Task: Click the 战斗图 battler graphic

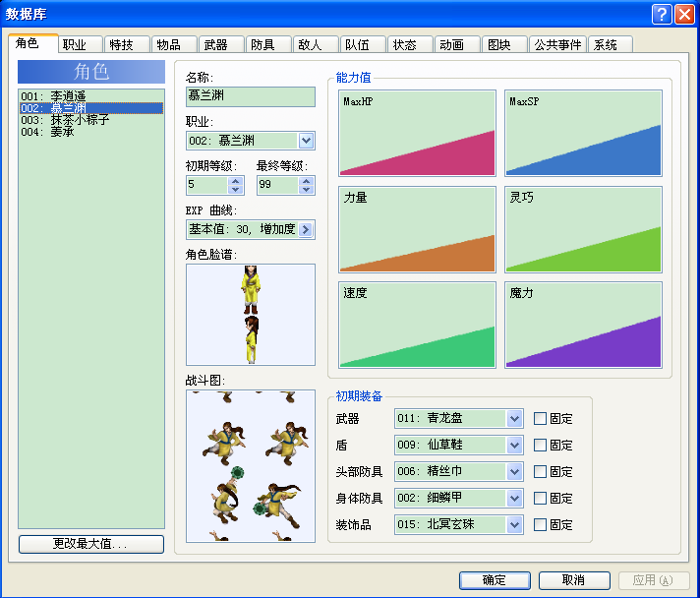Action: point(251,466)
